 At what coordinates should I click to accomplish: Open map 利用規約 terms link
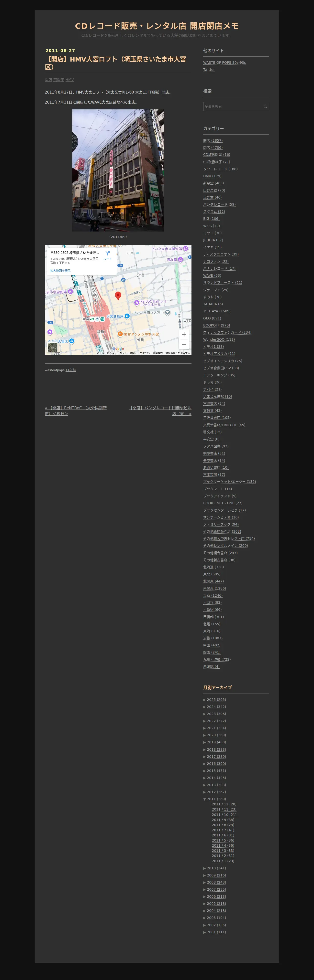(x=158, y=353)
